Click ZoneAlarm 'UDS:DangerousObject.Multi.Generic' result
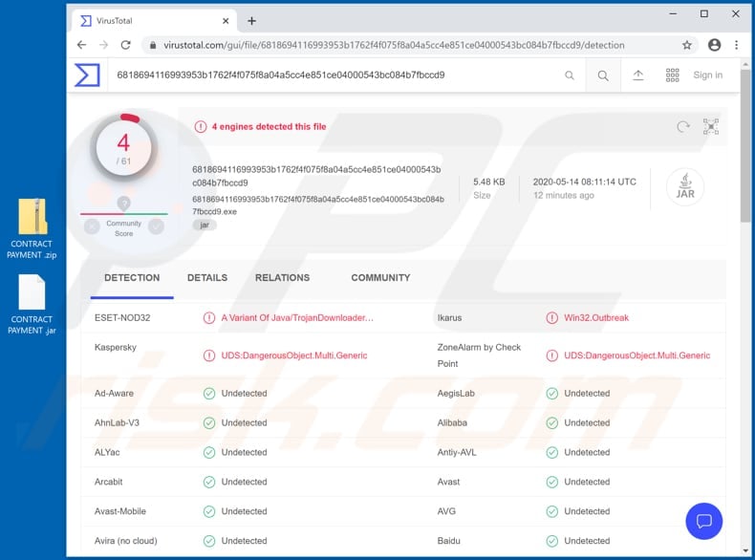The image size is (755, 560). point(637,355)
